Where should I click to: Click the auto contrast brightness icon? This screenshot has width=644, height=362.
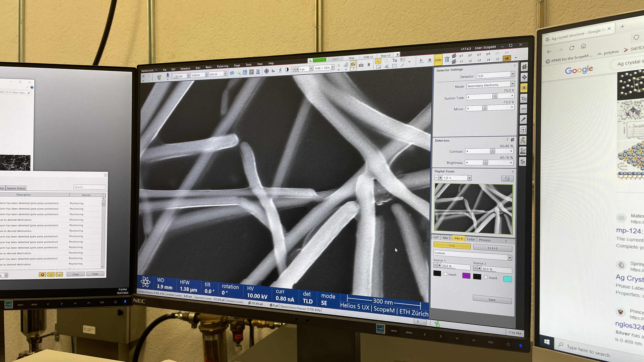point(287,70)
